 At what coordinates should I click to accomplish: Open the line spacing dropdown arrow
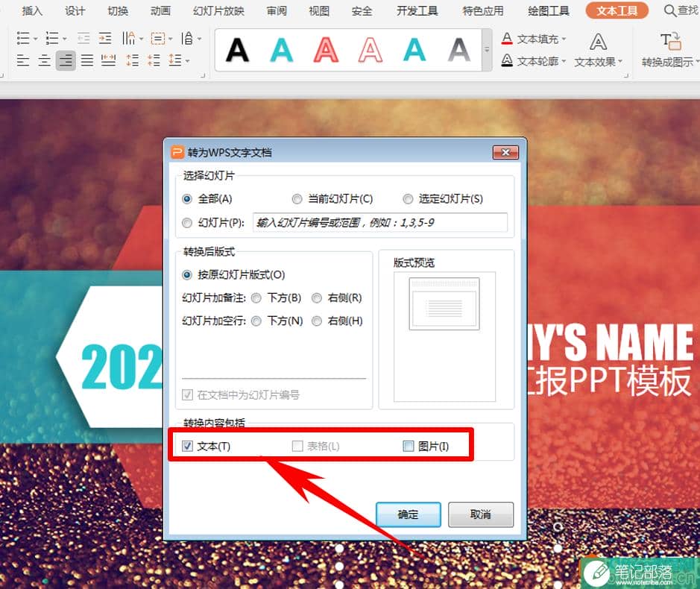pos(188,60)
